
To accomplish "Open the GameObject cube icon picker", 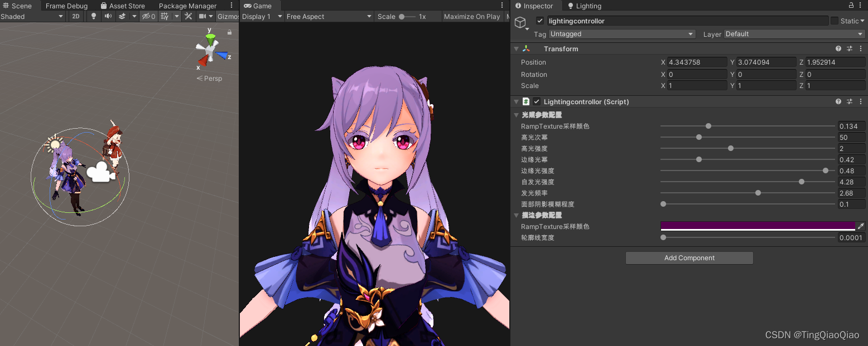I will pyautogui.click(x=520, y=22).
